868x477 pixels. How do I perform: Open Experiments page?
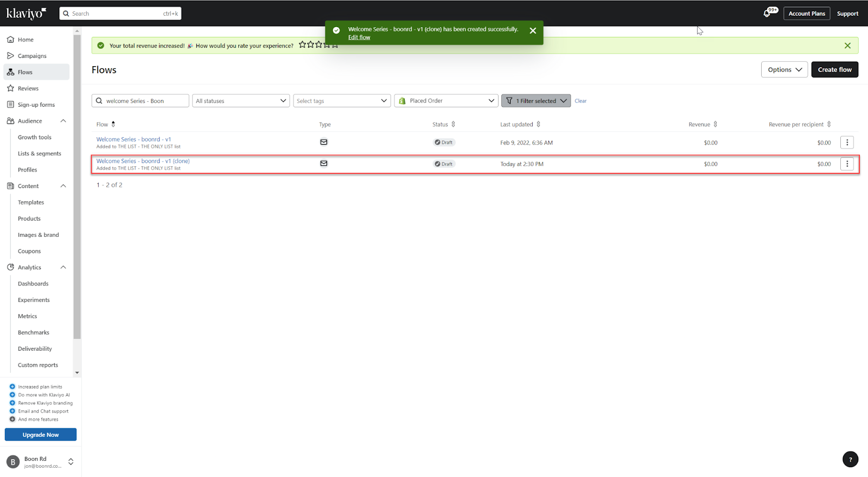pos(34,300)
